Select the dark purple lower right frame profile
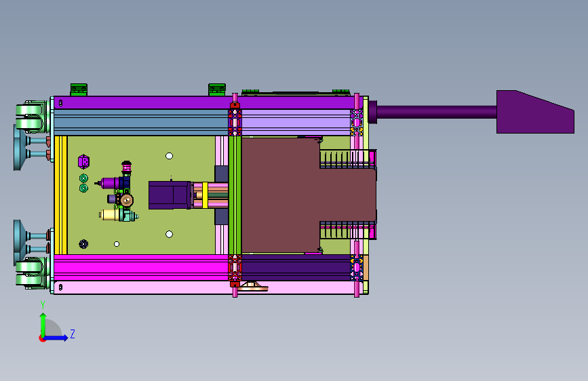The image size is (588, 381). click(296, 267)
